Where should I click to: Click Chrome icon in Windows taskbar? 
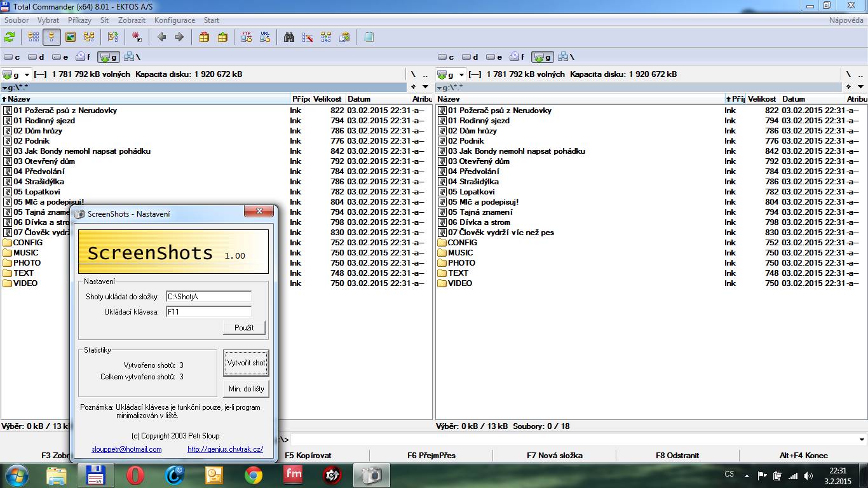coord(254,475)
